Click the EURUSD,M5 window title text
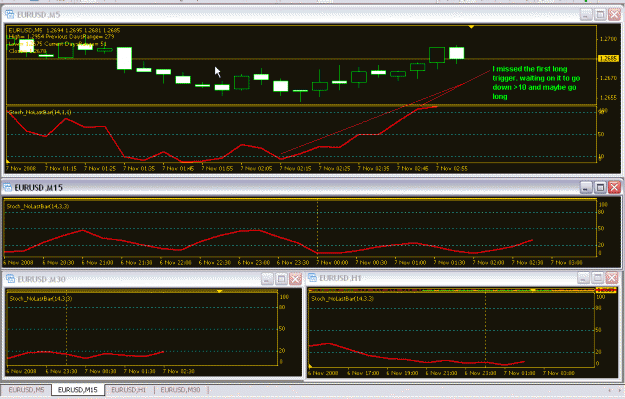Viewport: 625px width, 399px height. pos(38,15)
